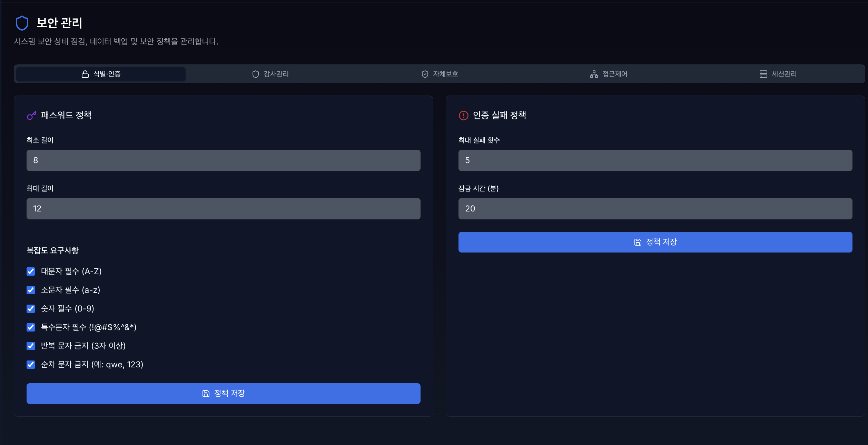Uncheck 대문자 필수 (A-Z) checkbox
868x445 pixels.
pyautogui.click(x=31, y=271)
